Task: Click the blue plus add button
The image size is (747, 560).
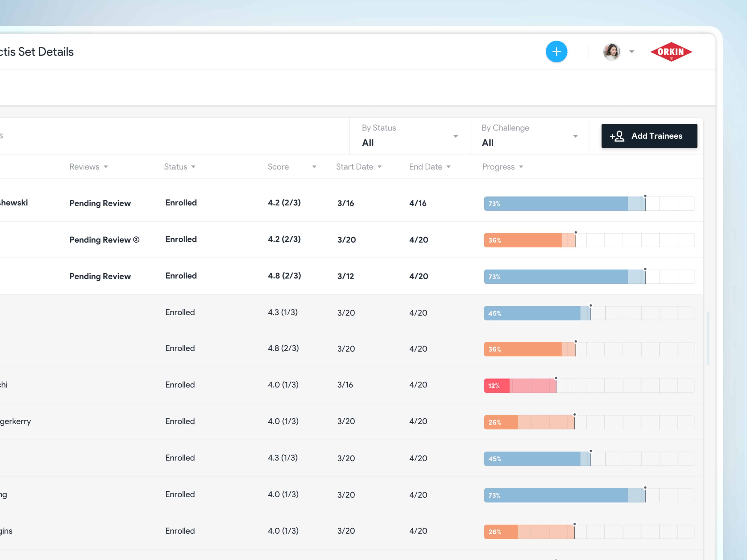Action: [x=556, y=52]
